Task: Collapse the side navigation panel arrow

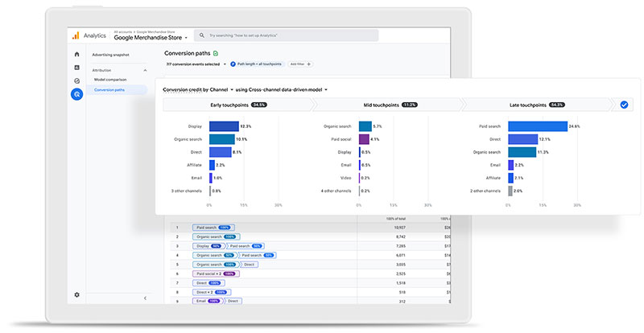Action: pyautogui.click(x=145, y=298)
